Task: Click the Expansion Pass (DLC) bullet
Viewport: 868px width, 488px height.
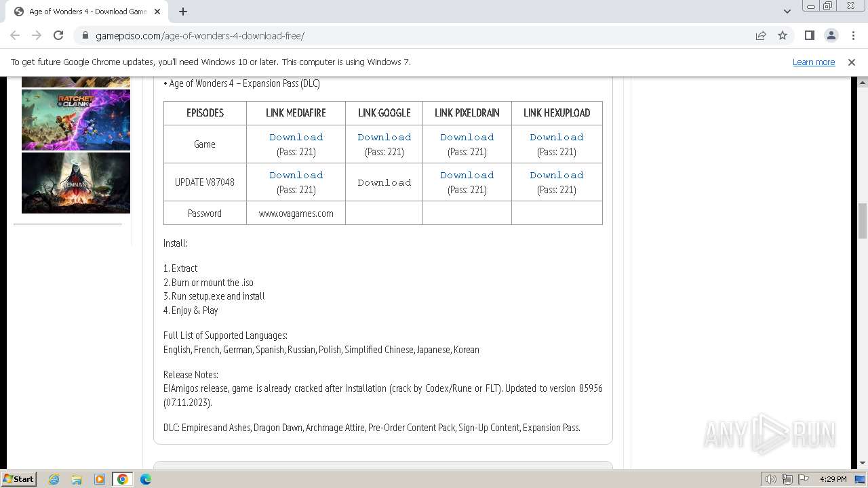Action: (241, 83)
